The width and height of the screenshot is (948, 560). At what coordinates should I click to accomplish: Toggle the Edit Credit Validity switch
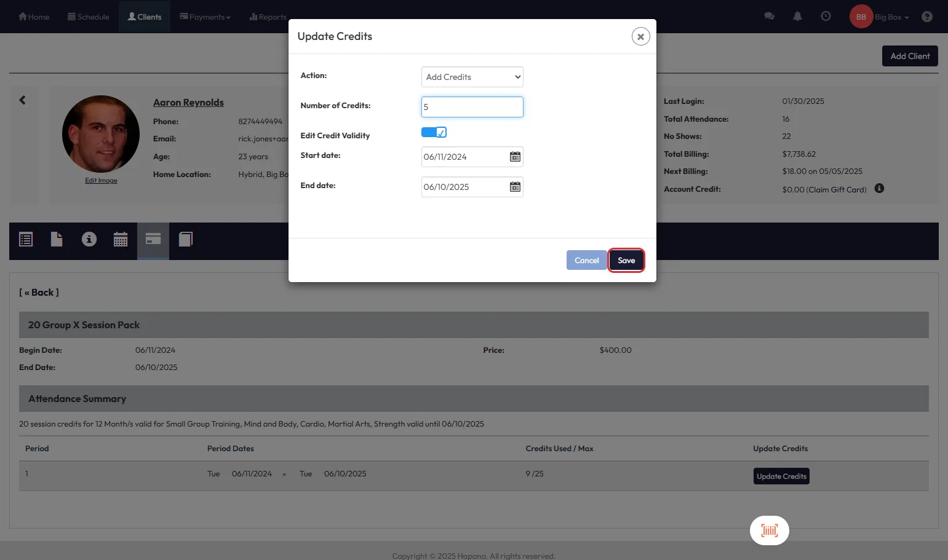pyautogui.click(x=434, y=133)
